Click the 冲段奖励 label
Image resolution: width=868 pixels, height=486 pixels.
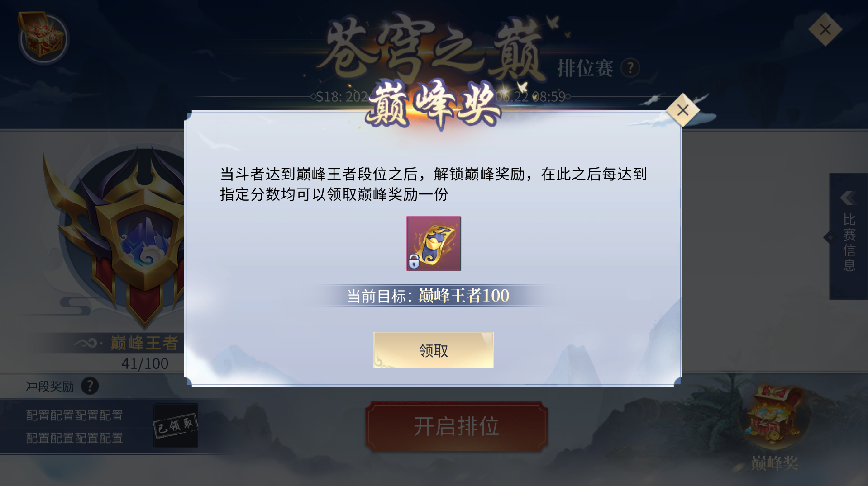[50, 387]
